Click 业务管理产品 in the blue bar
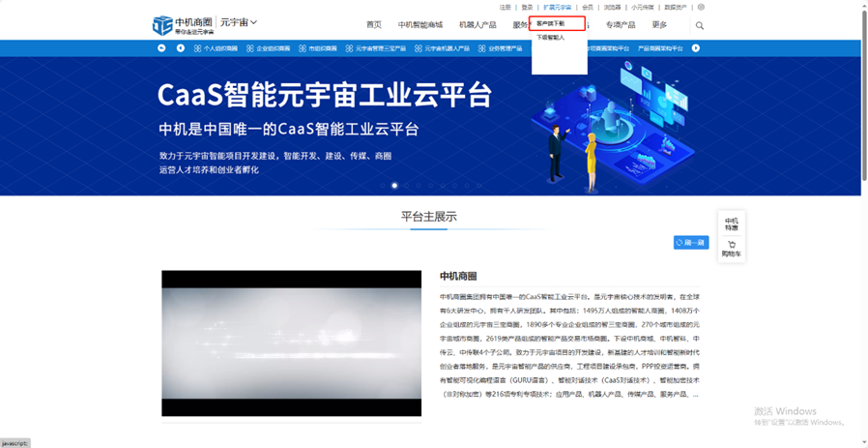The image size is (868, 448). (505, 48)
